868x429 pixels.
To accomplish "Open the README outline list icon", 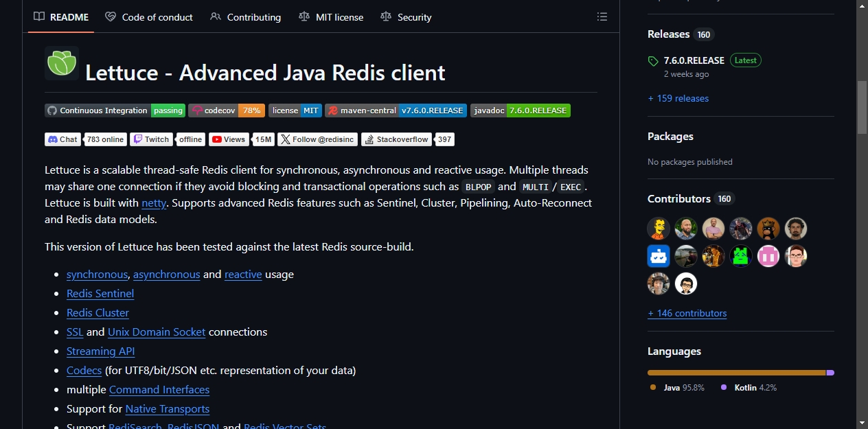I will point(602,16).
